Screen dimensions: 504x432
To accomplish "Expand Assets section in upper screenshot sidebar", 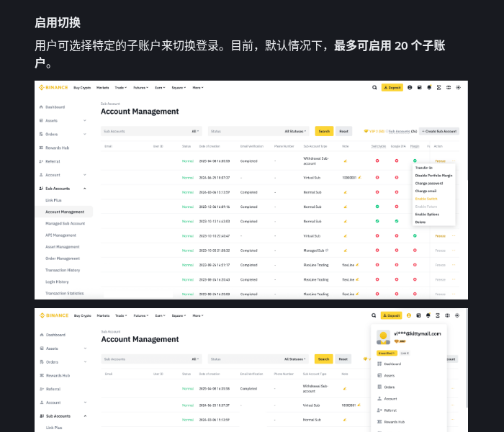I will coord(85,120).
